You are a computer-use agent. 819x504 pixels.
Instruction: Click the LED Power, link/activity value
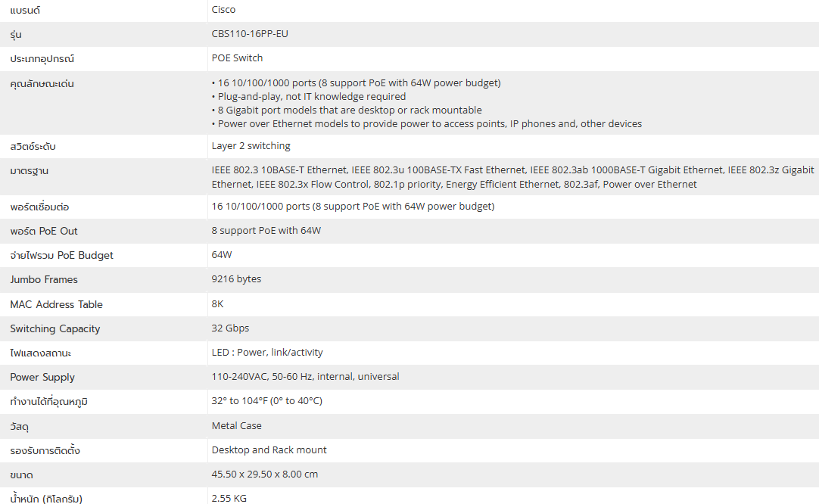pyautogui.click(x=267, y=352)
